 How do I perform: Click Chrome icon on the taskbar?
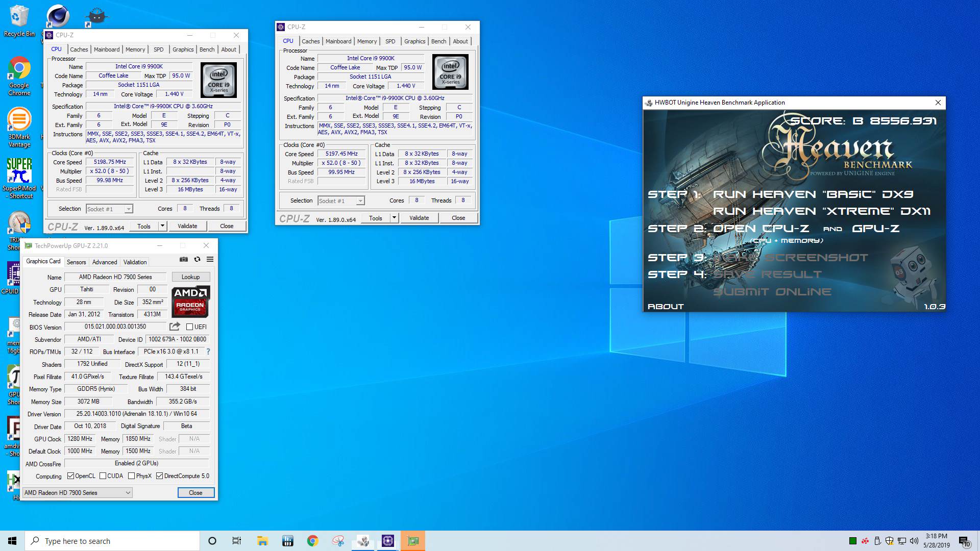click(x=312, y=541)
